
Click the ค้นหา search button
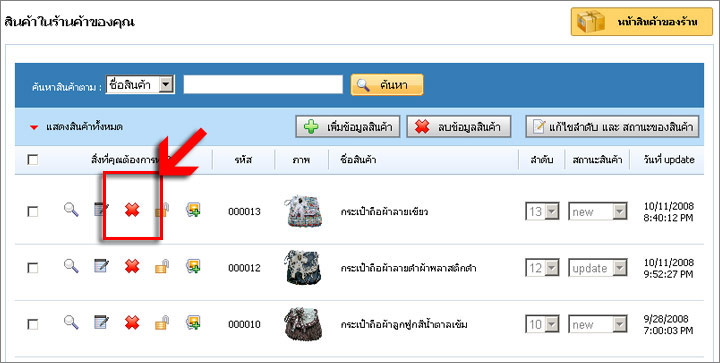coord(387,85)
